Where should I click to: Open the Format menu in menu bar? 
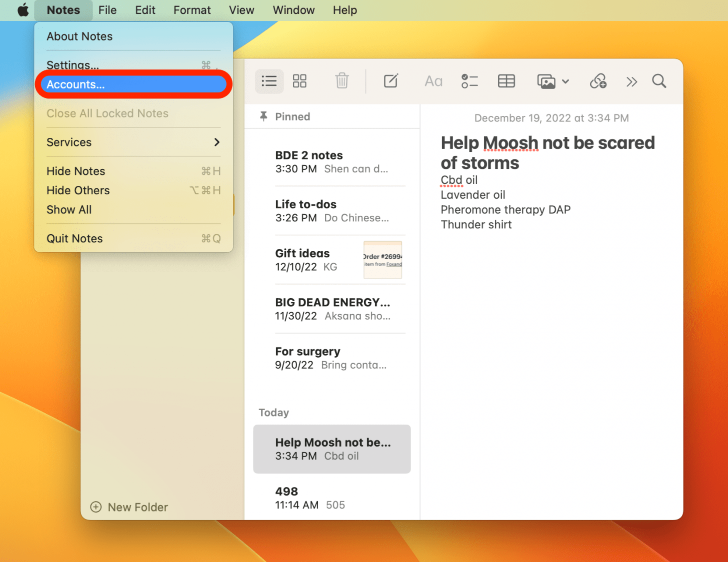coord(192,10)
